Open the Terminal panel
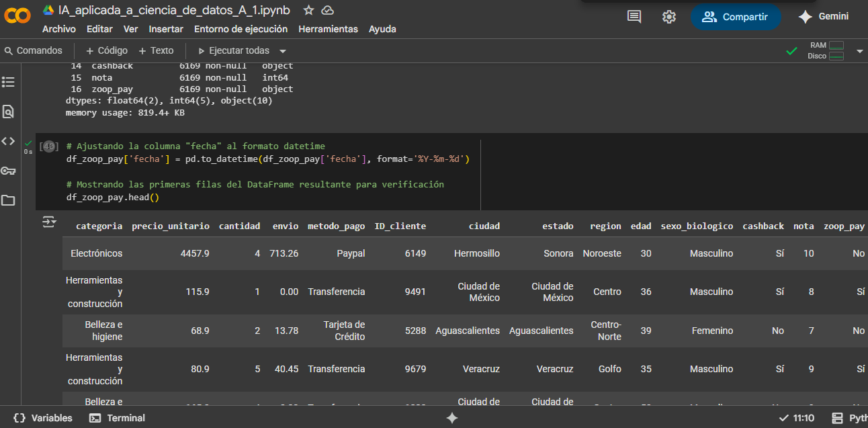 (x=117, y=418)
